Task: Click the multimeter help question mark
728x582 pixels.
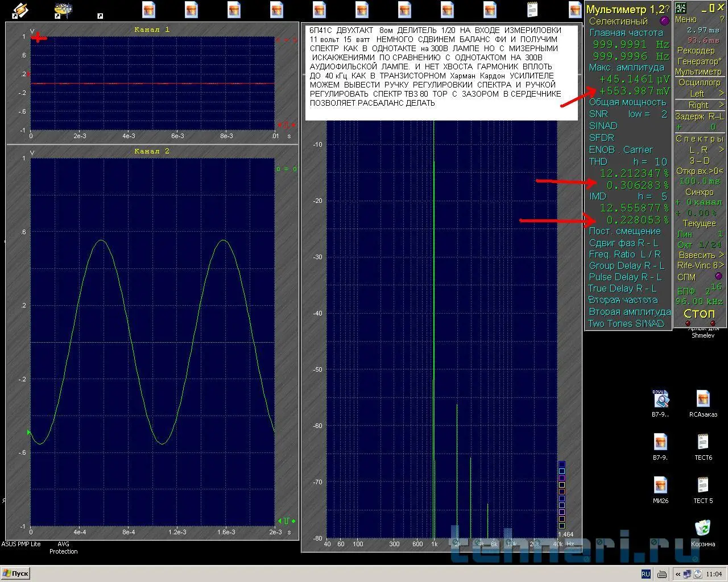Action: (x=668, y=10)
